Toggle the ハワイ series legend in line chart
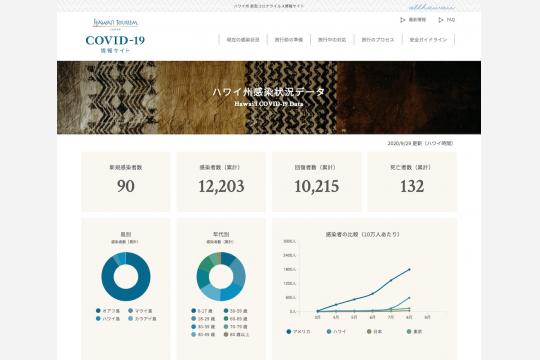This screenshot has width=540, height=360. [x=336, y=331]
